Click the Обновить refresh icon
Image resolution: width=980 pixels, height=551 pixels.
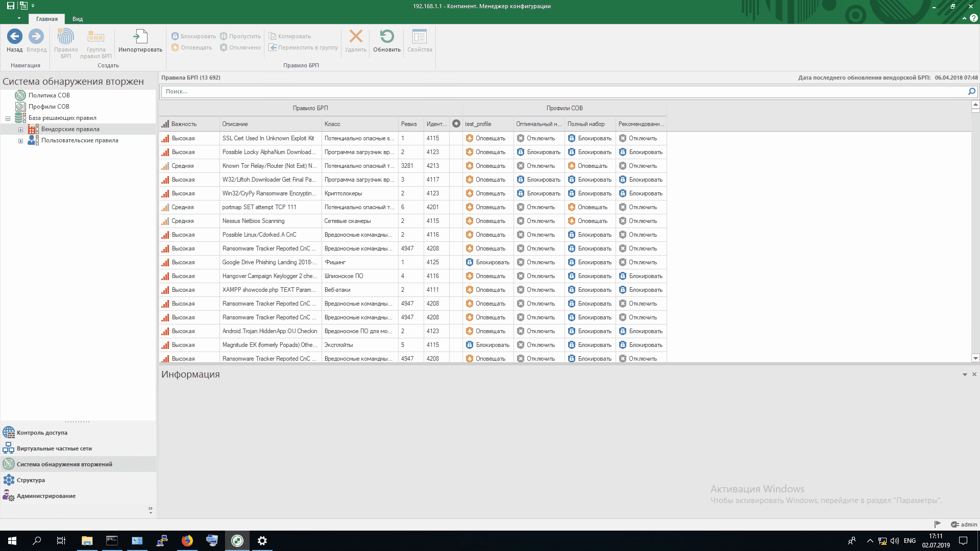tap(386, 37)
